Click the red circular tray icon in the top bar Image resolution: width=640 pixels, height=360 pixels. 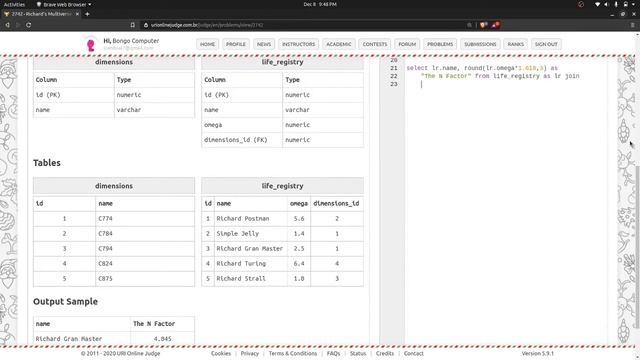(581, 4)
